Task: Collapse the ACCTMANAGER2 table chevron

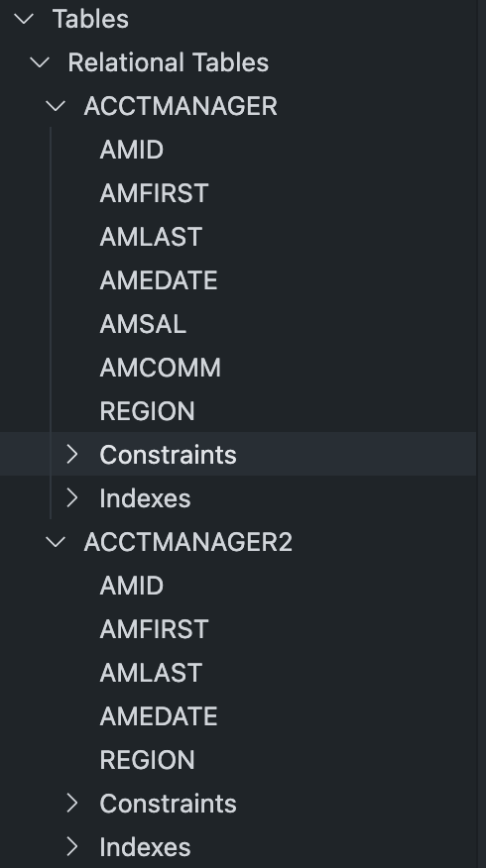Action: [56, 542]
